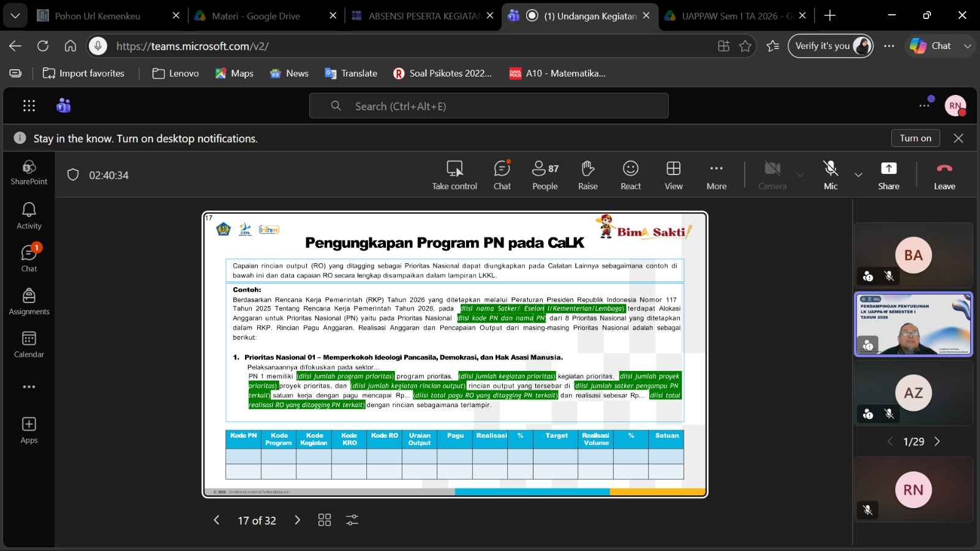The height and width of the screenshot is (551, 980).
Task: Open RN profile avatar menu
Action: pos(956,106)
